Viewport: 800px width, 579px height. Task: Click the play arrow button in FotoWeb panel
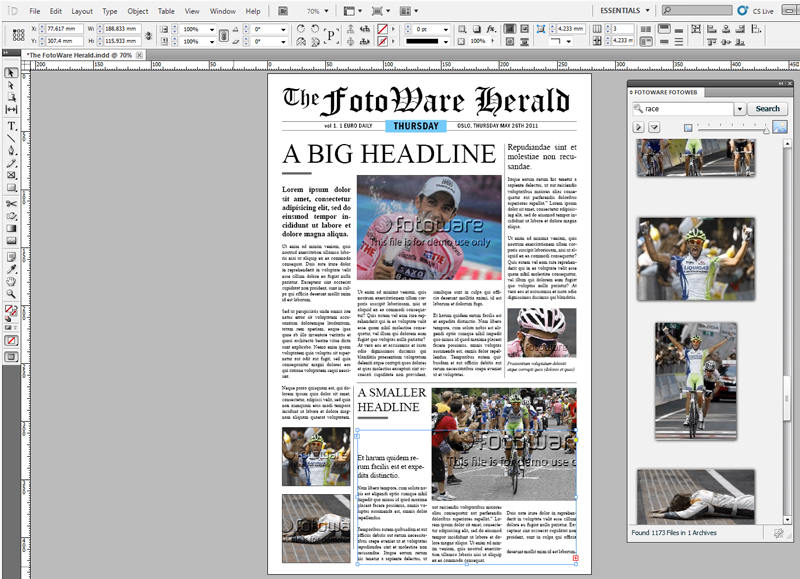coord(638,127)
